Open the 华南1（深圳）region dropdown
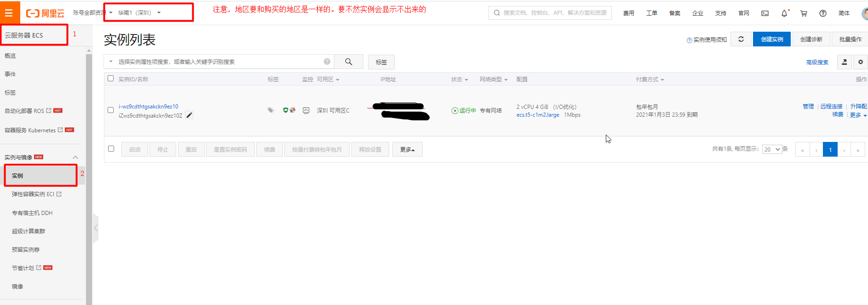 click(x=139, y=13)
